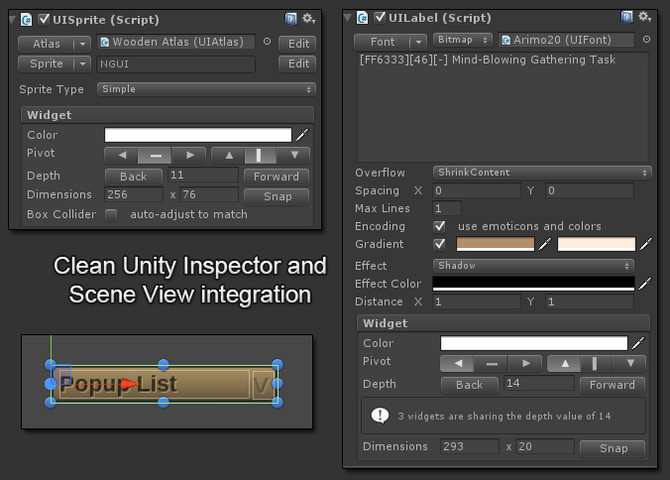Open the Effect Shadow dropdown
The height and width of the screenshot is (480, 670).
533,265
